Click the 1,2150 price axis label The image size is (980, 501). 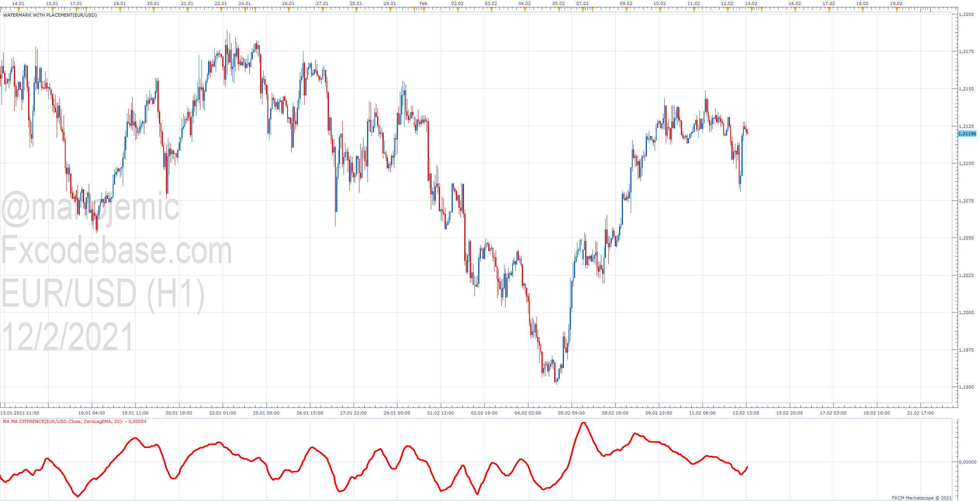966,89
